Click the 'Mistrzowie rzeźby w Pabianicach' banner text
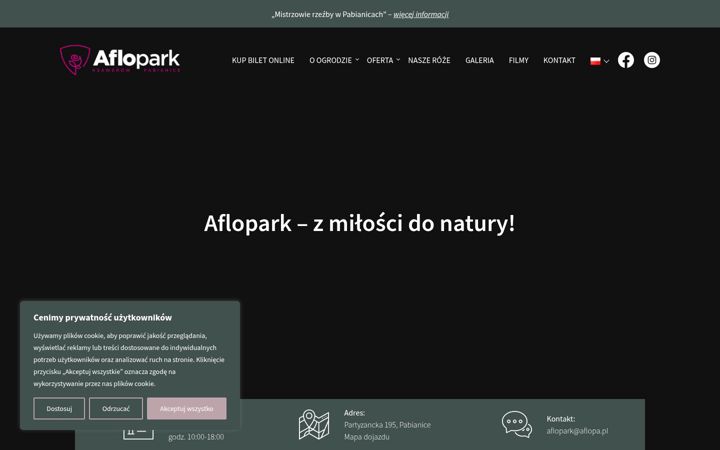The width and height of the screenshot is (720, 450). (329, 14)
